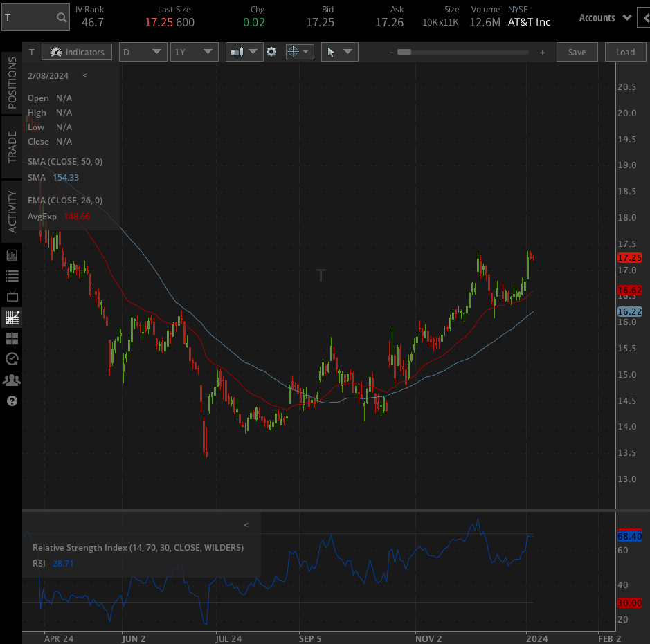Collapse the RSI study info panel
This screenshot has height=644, width=650.
(246, 526)
